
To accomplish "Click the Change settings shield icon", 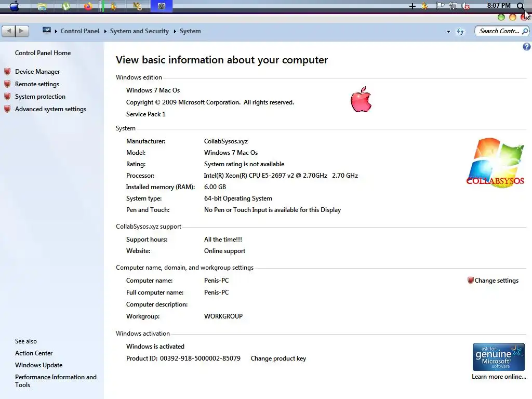I will (470, 281).
